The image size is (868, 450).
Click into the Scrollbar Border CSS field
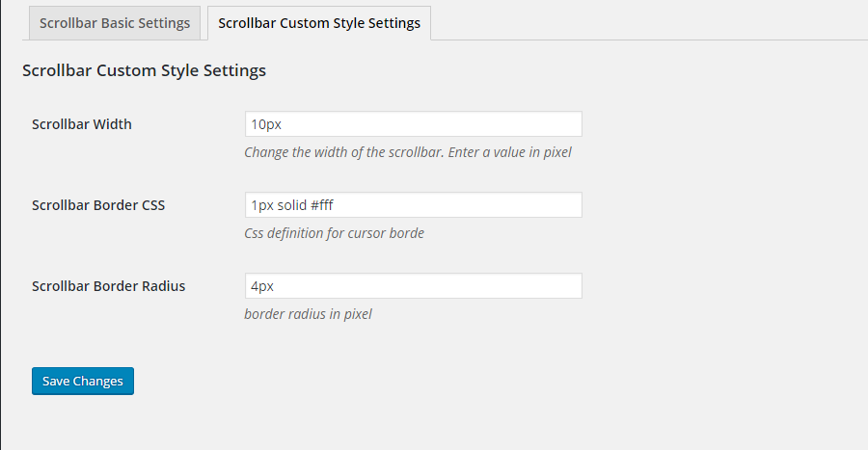pyautogui.click(x=413, y=204)
